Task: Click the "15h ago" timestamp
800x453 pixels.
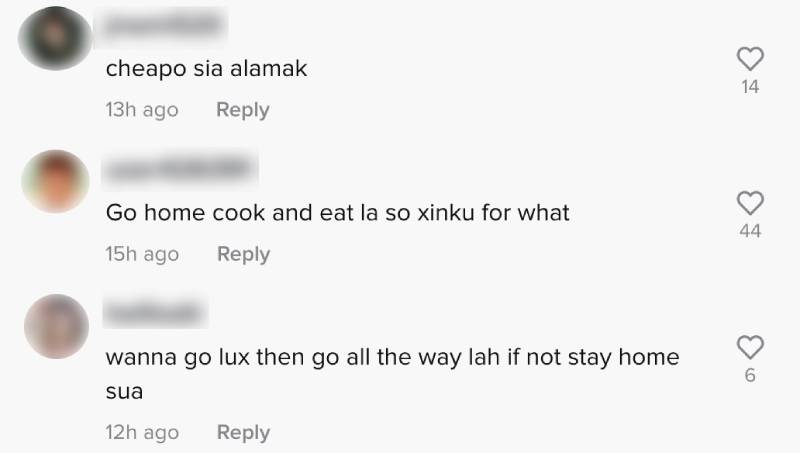Action: coord(142,254)
